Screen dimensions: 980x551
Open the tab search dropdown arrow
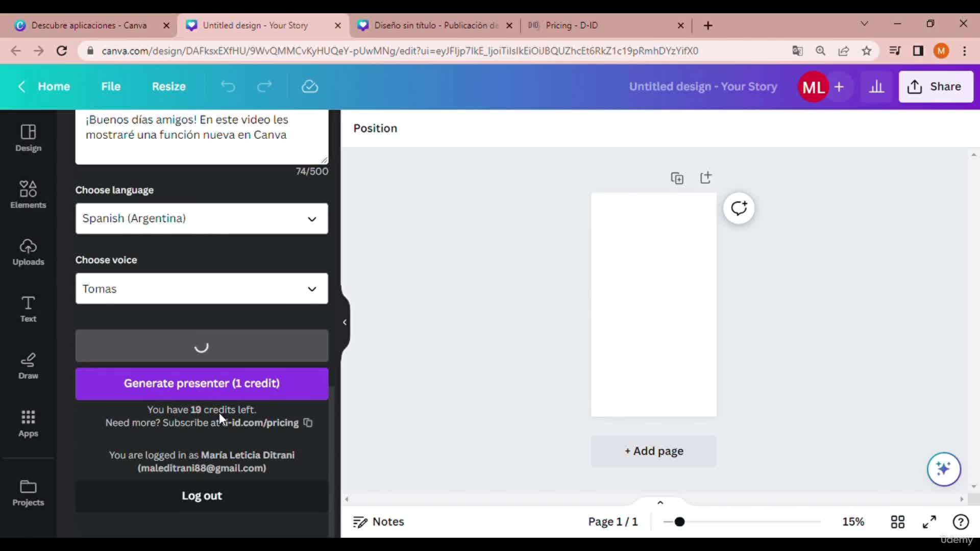pos(864,24)
